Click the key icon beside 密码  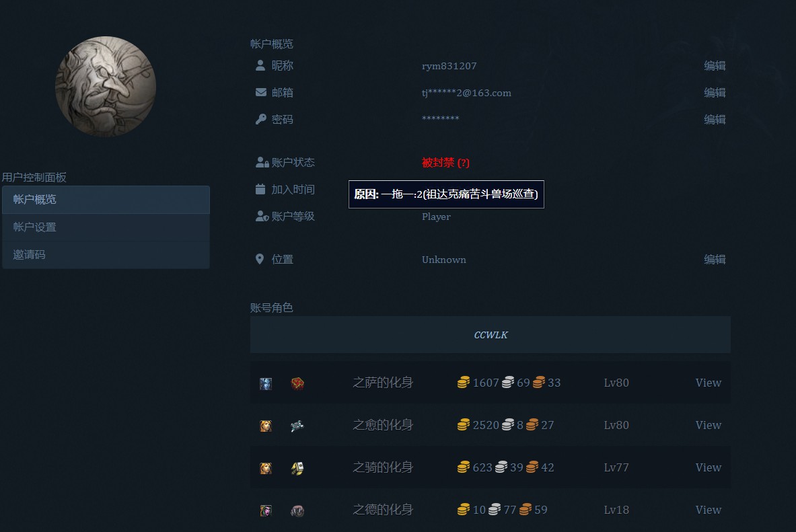point(260,120)
